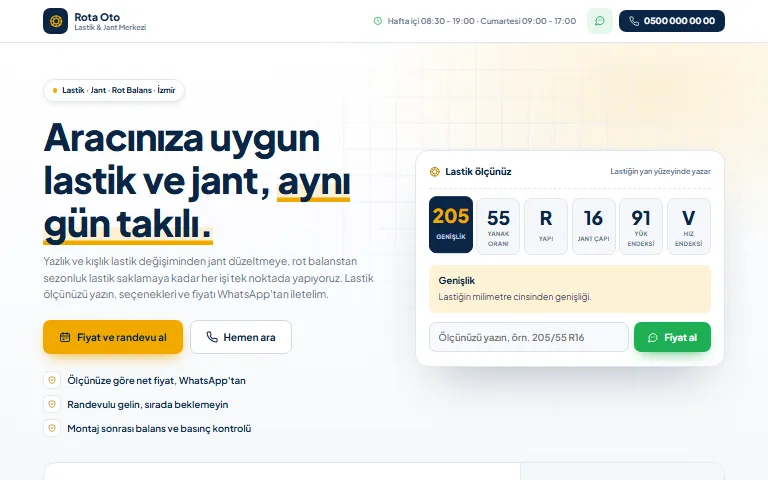Click calendar icon on Fiyat ve randevu al
Image resolution: width=768 pixels, height=480 pixels.
click(65, 337)
